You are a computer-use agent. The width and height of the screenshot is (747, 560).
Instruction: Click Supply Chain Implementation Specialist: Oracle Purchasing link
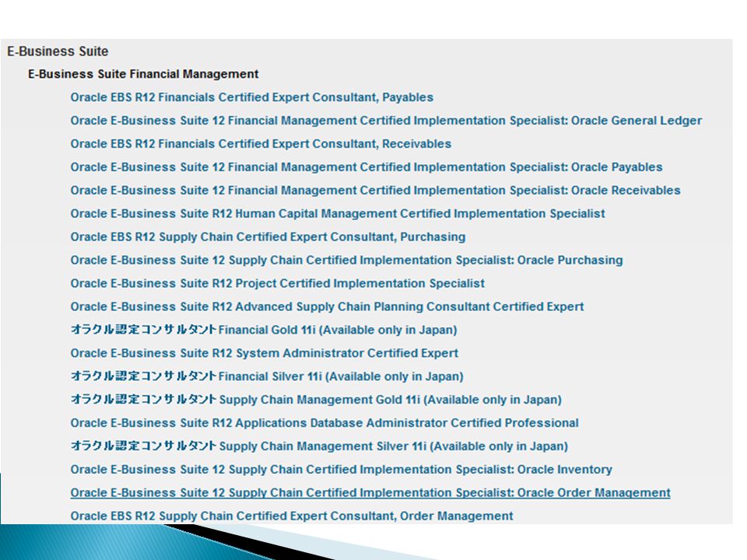tap(346, 261)
